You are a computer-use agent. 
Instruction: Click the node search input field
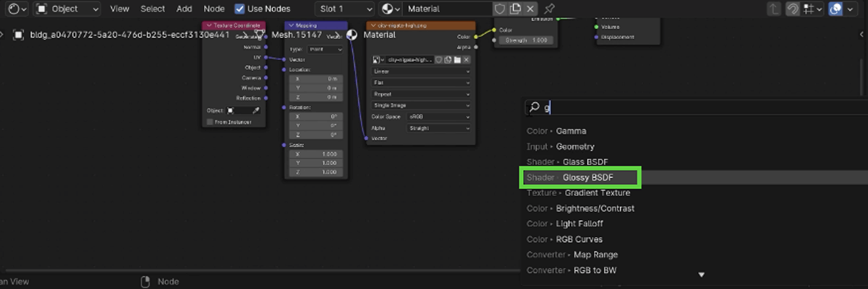point(696,107)
